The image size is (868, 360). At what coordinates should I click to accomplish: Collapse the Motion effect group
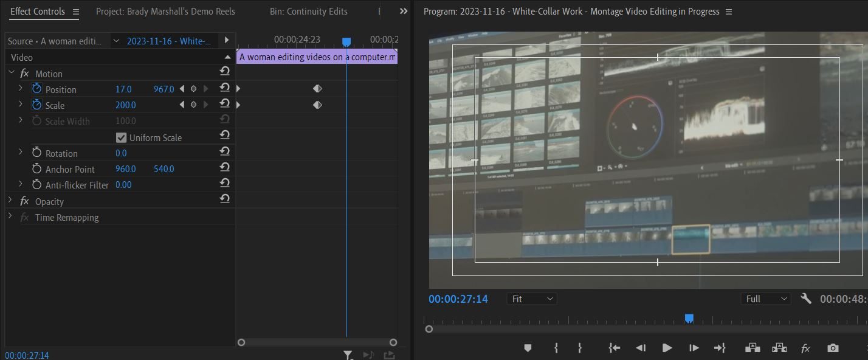pos(10,73)
